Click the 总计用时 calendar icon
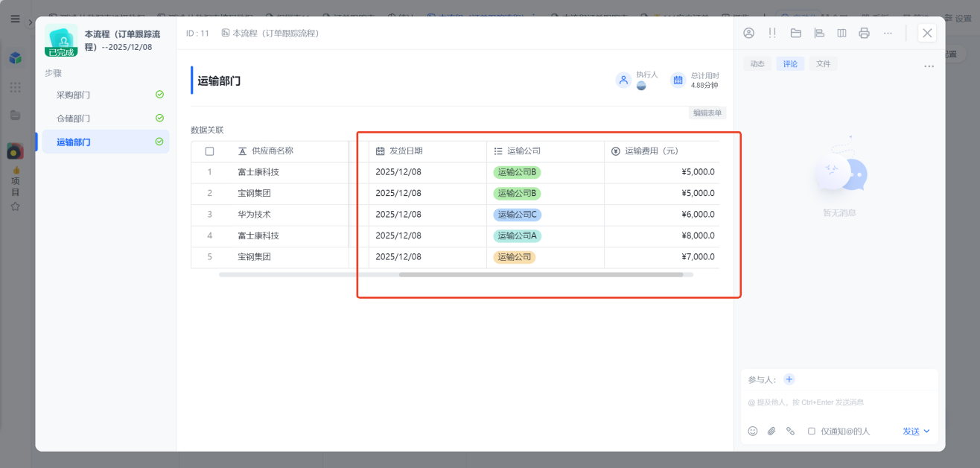980x468 pixels. [x=678, y=80]
